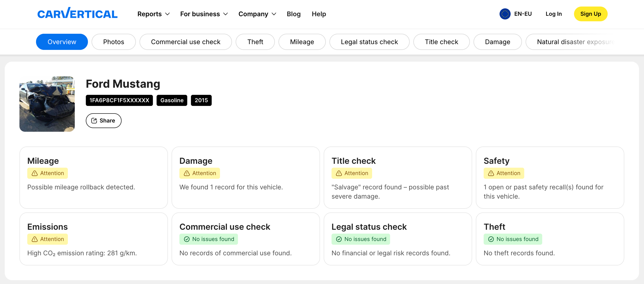This screenshot has height=284, width=644.
Task: Switch to the Photos tab
Action: click(114, 42)
